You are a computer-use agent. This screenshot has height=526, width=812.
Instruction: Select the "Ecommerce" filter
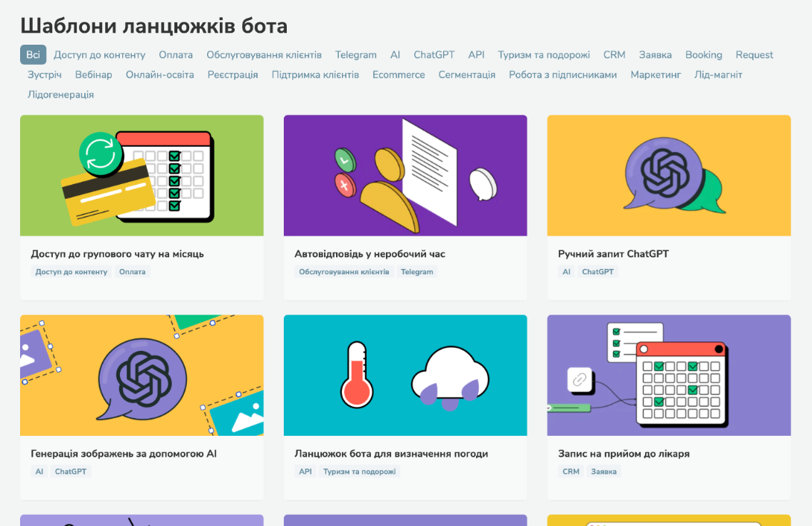[399, 75]
